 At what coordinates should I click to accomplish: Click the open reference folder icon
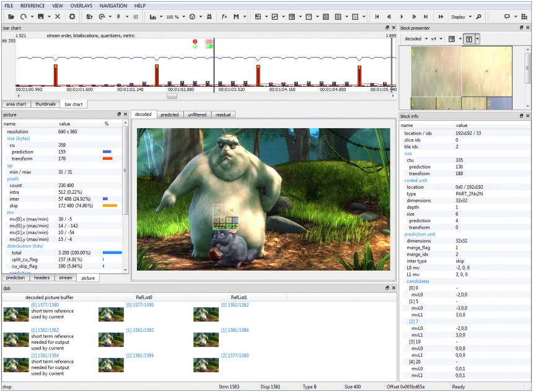89,17
